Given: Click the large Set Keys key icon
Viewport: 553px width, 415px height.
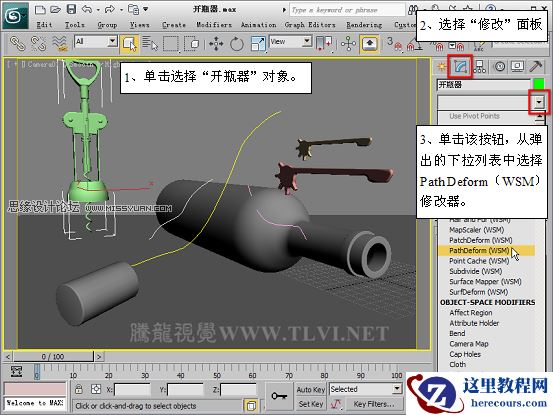Looking at the screenshot, I should tap(279, 396).
